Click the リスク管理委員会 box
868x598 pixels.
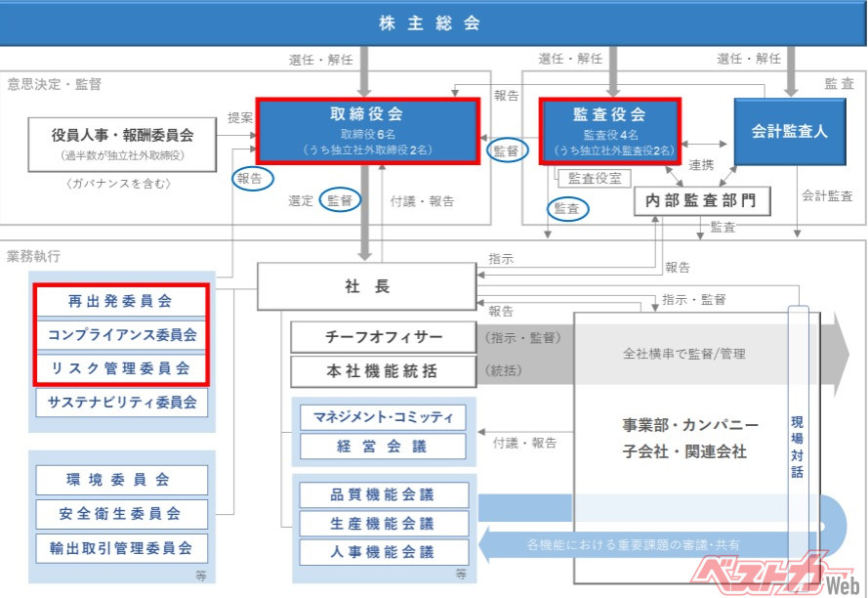(x=122, y=367)
